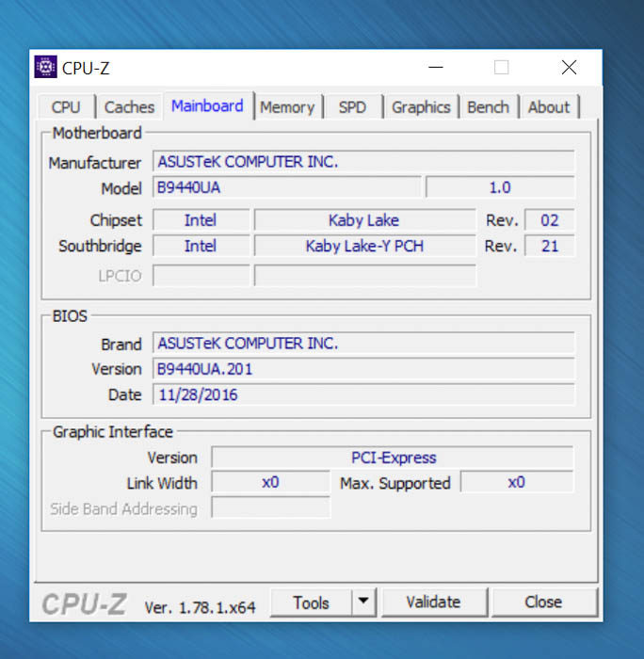Go to the Memory tab
This screenshot has width=644, height=659.
pyautogui.click(x=287, y=107)
